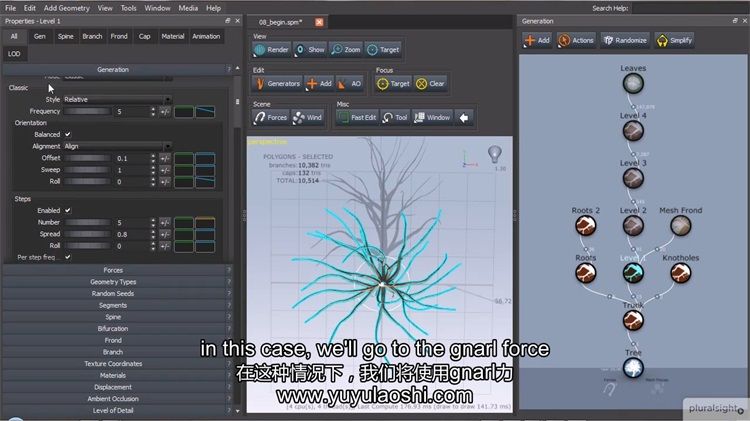Switch to the LOD properties tab
Screen dimensions: 750x421
(x=14, y=54)
